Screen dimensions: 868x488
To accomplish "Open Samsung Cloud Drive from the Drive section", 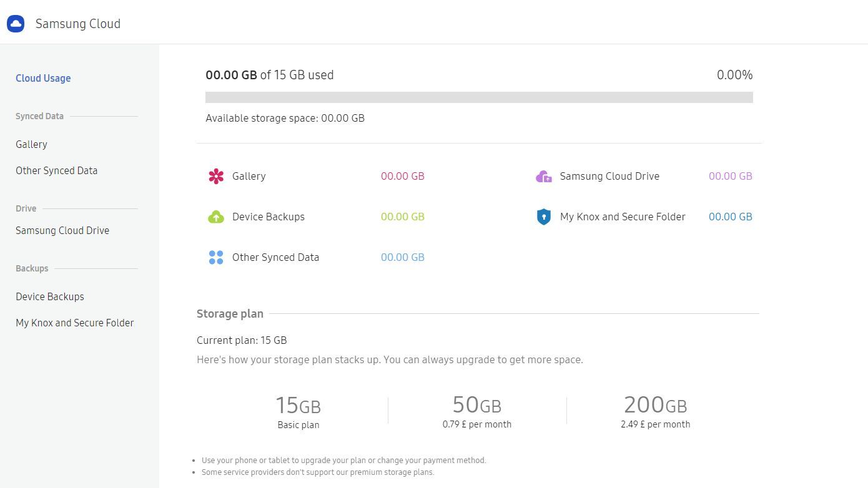I will [62, 230].
